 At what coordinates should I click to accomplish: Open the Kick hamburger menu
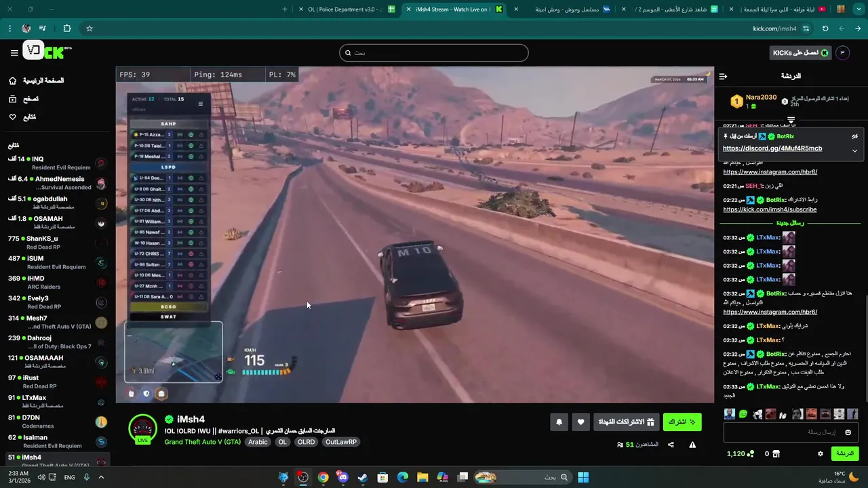(x=14, y=52)
